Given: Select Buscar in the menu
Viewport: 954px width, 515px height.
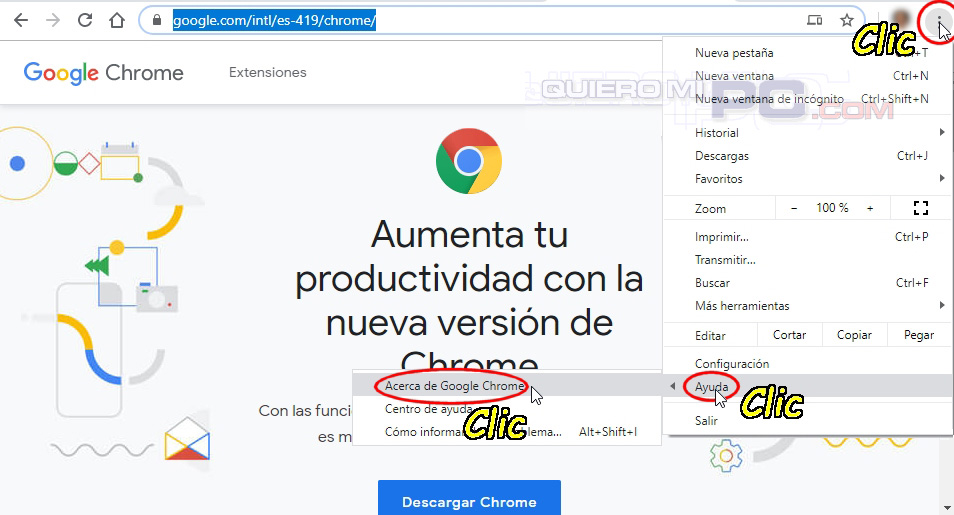Looking at the screenshot, I should 808,283.
